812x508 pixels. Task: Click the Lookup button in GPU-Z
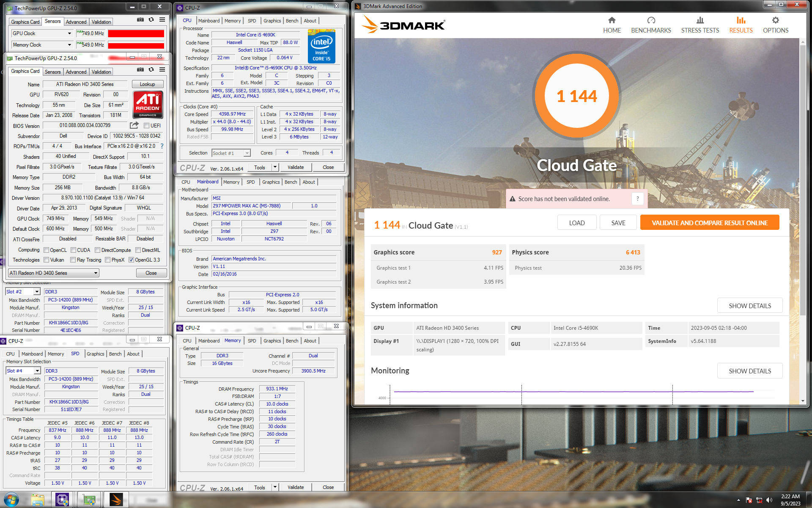(x=148, y=84)
